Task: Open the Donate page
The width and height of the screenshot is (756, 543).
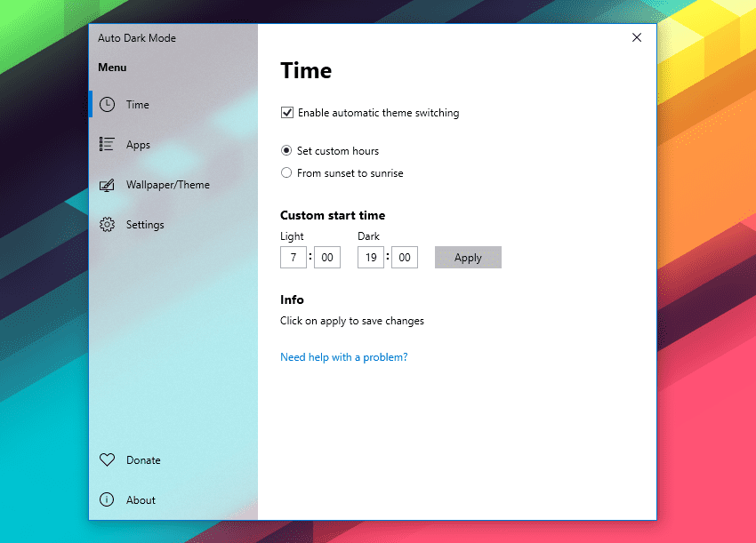Action: 173,460
